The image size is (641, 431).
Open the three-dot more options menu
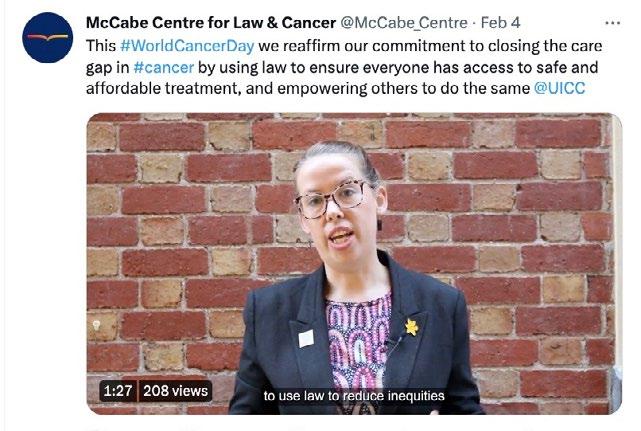612,23
